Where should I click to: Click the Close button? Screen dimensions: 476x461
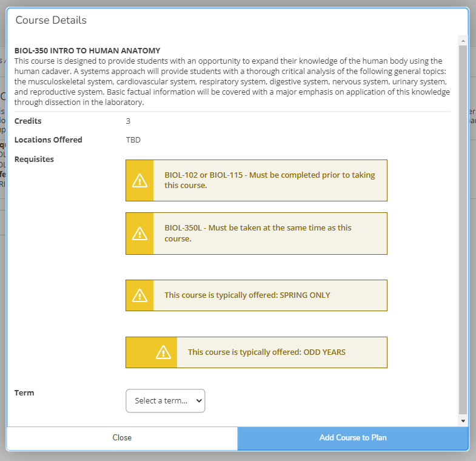[122, 437]
